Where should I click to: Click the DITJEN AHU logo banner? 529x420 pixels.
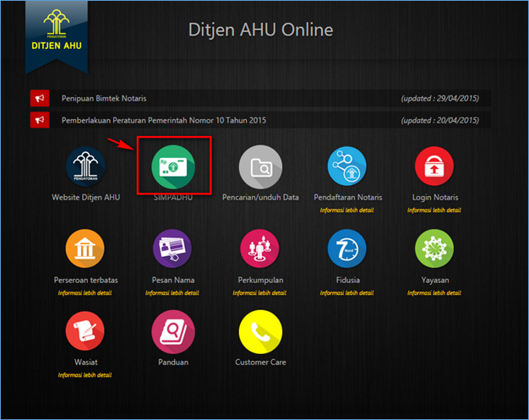pyautogui.click(x=54, y=28)
